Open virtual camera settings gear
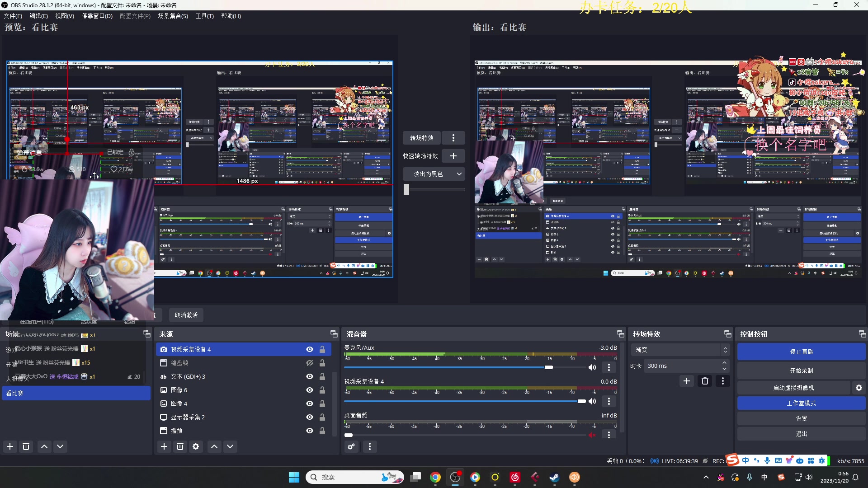Image resolution: width=868 pixels, height=488 pixels. click(859, 388)
